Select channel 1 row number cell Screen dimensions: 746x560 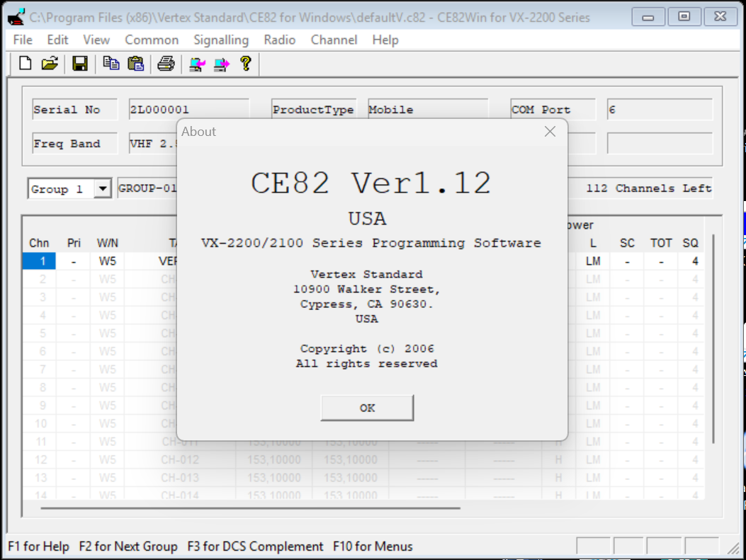tap(43, 261)
